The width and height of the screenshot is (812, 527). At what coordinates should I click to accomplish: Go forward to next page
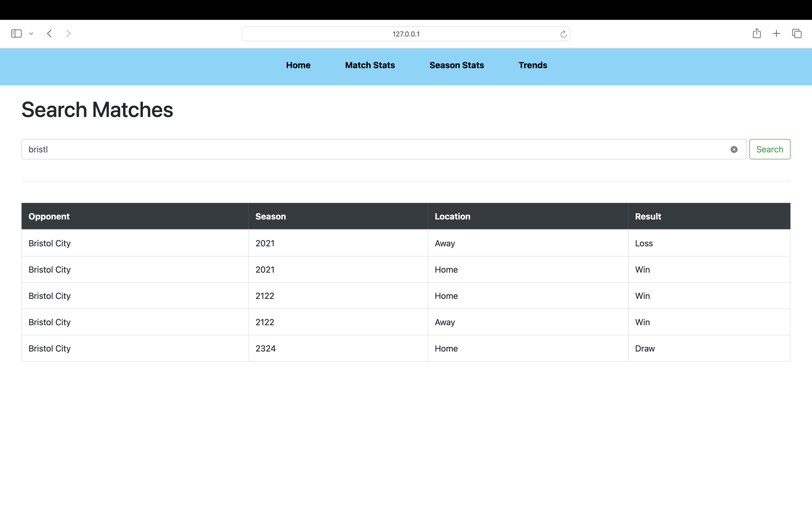click(68, 33)
